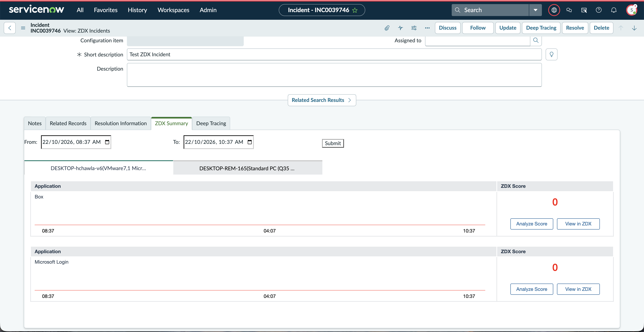The width and height of the screenshot is (644, 332).
Task: Favorite the incident with star icon
Action: (355, 10)
